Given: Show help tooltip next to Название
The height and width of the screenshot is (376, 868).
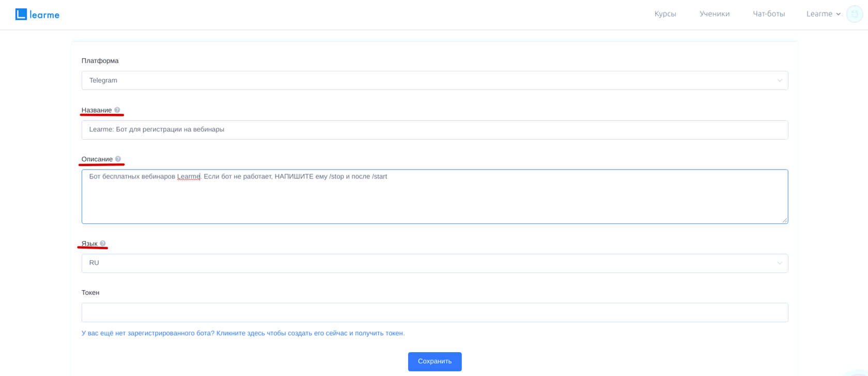Looking at the screenshot, I should [117, 110].
